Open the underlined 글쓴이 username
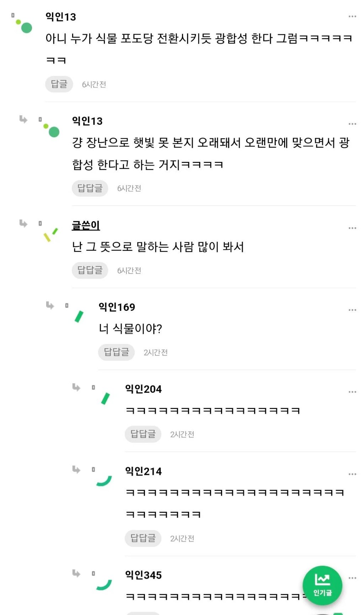Viewport: 364px width, 615px height. (86, 225)
